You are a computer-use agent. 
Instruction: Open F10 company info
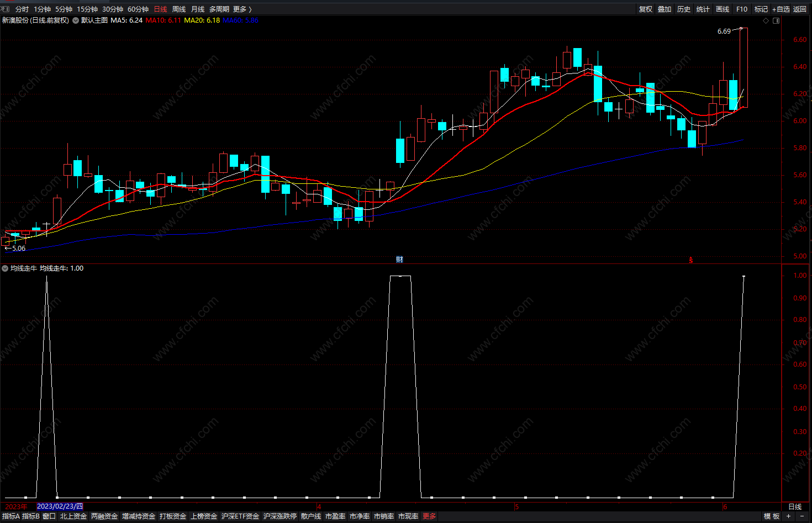click(742, 9)
